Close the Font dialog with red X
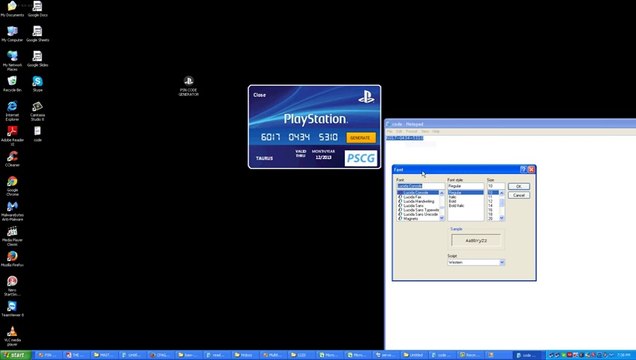636x360 pixels. click(531, 169)
